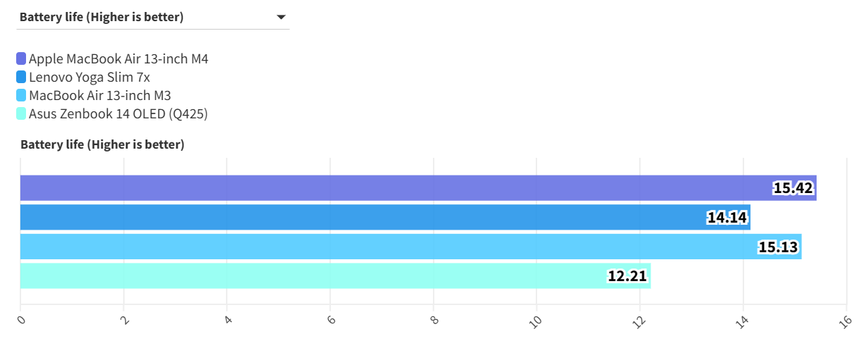Click the 15.42 value label
This screenshot has height=341, width=868.
(x=794, y=188)
